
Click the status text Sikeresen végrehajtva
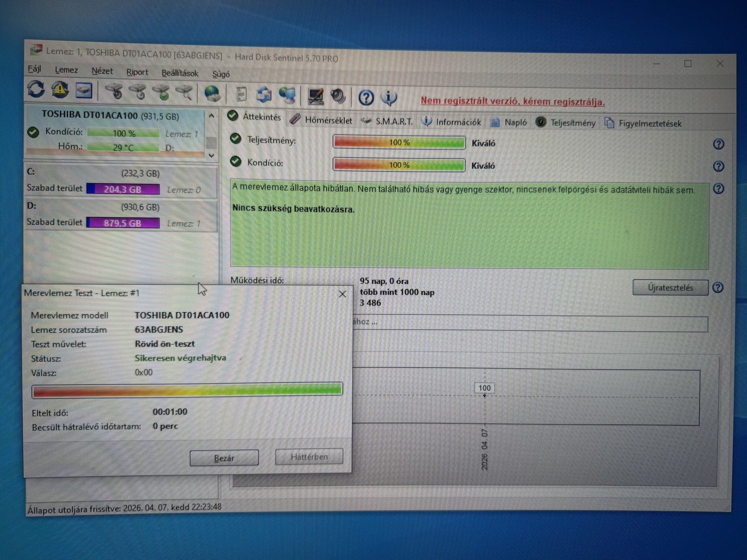(180, 358)
